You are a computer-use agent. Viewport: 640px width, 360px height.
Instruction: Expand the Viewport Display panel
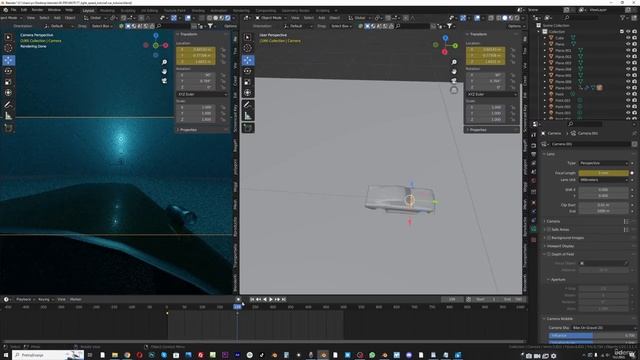pyautogui.click(x=559, y=246)
